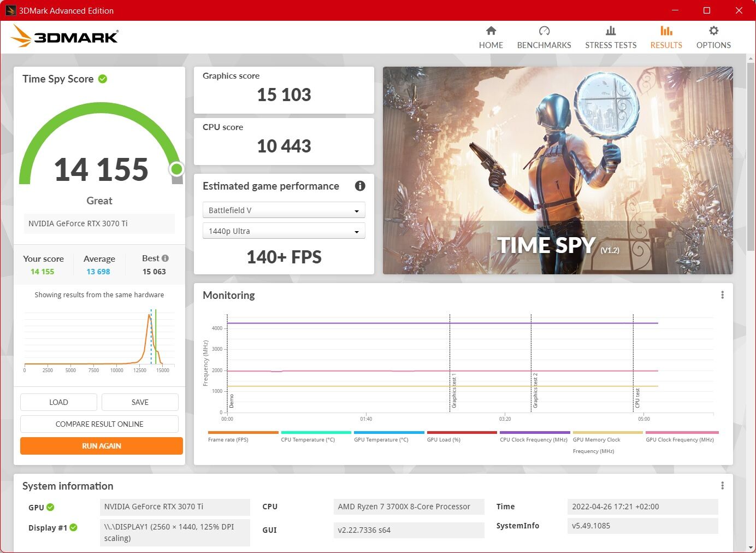Click the RUN AGAIN button

pos(102,446)
